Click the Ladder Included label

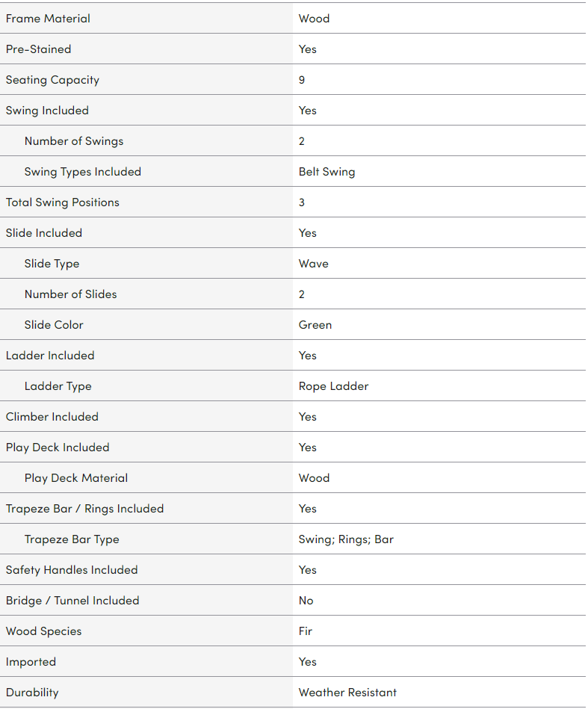[50, 356]
